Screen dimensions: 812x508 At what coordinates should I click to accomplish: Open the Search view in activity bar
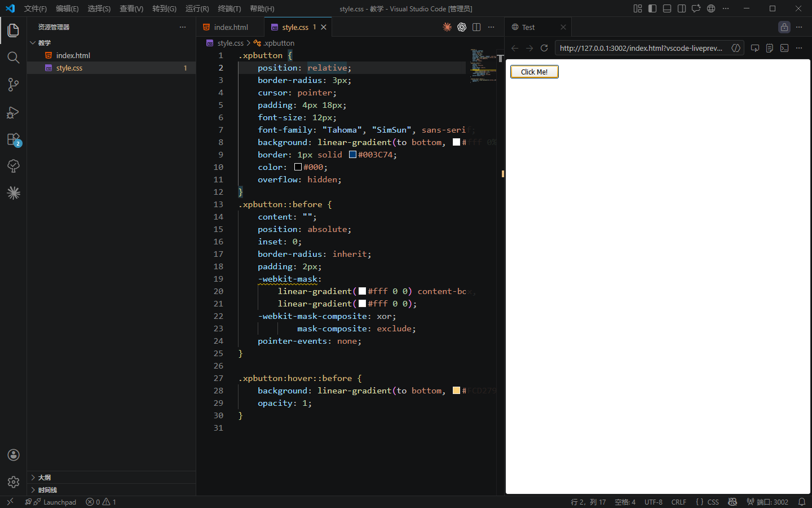coord(14,58)
